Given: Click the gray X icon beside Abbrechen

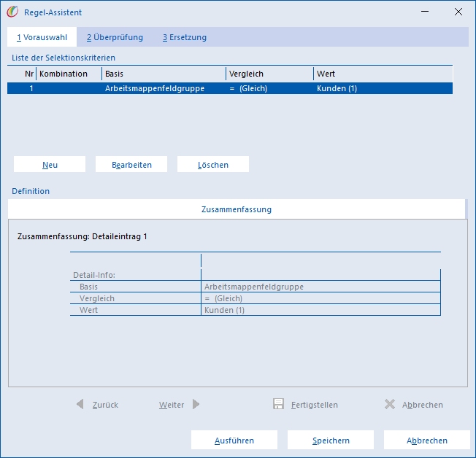Looking at the screenshot, I should click(x=390, y=404).
